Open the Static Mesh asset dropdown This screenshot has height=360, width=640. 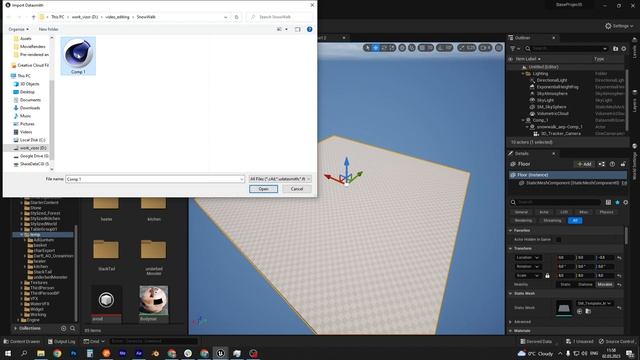tap(594, 303)
